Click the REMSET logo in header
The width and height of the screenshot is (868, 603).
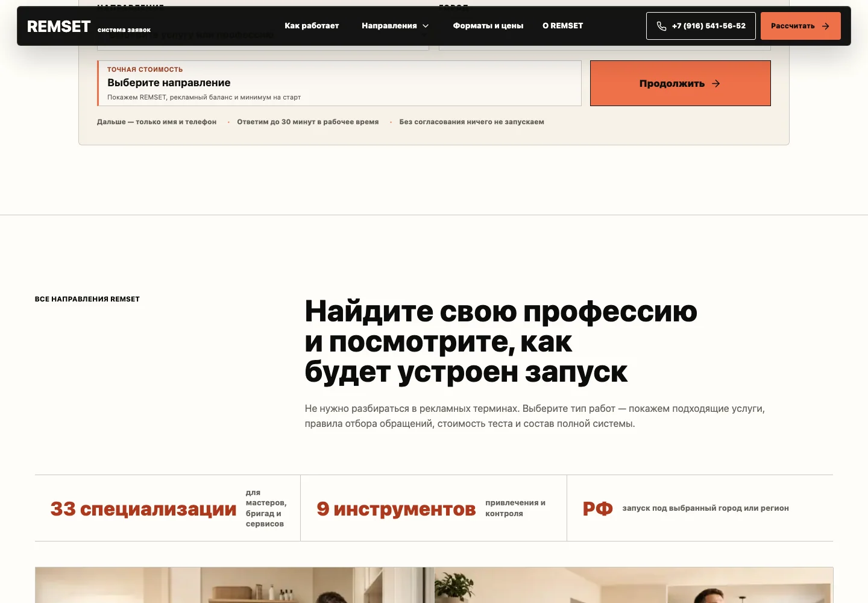(x=58, y=27)
